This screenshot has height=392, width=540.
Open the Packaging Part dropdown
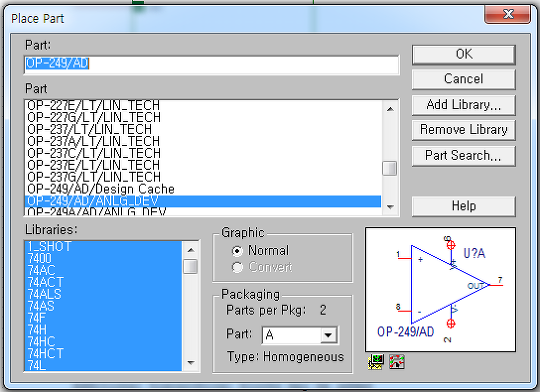(328, 335)
